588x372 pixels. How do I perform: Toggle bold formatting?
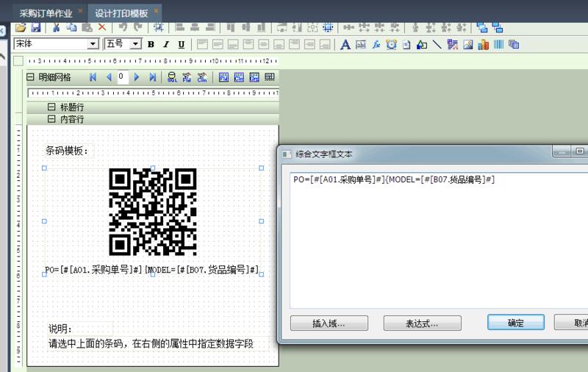(151, 44)
